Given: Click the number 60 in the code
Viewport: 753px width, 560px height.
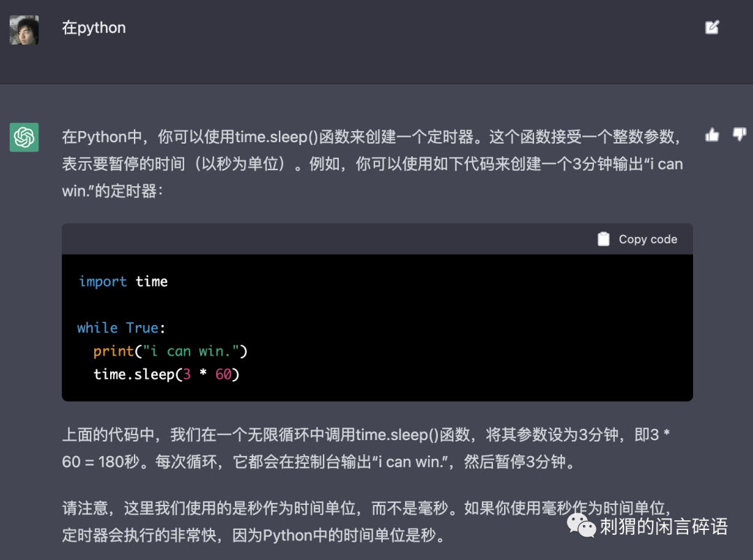Looking at the screenshot, I should click(223, 374).
